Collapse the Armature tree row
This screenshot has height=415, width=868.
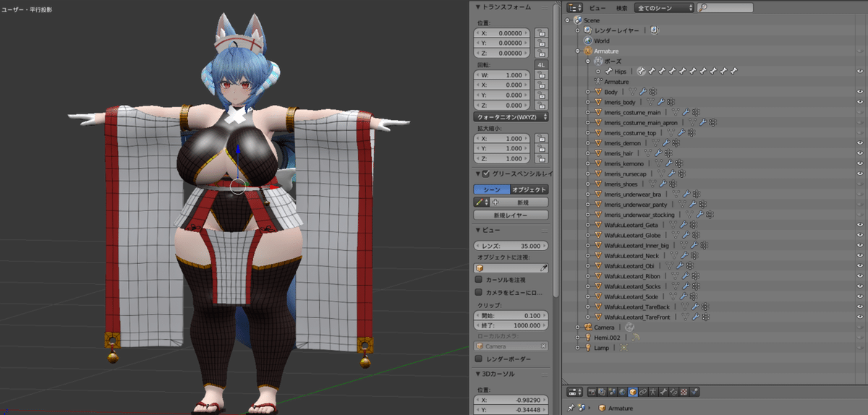coord(577,51)
